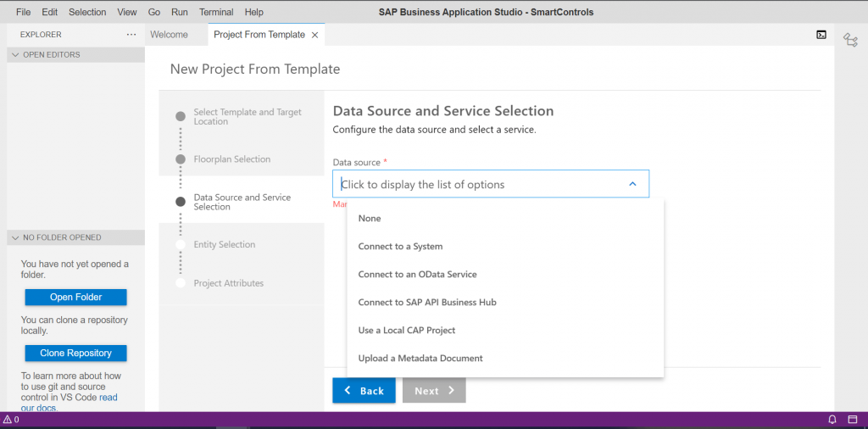Toggle the bottom panel layout icon in status bar

coord(853,419)
